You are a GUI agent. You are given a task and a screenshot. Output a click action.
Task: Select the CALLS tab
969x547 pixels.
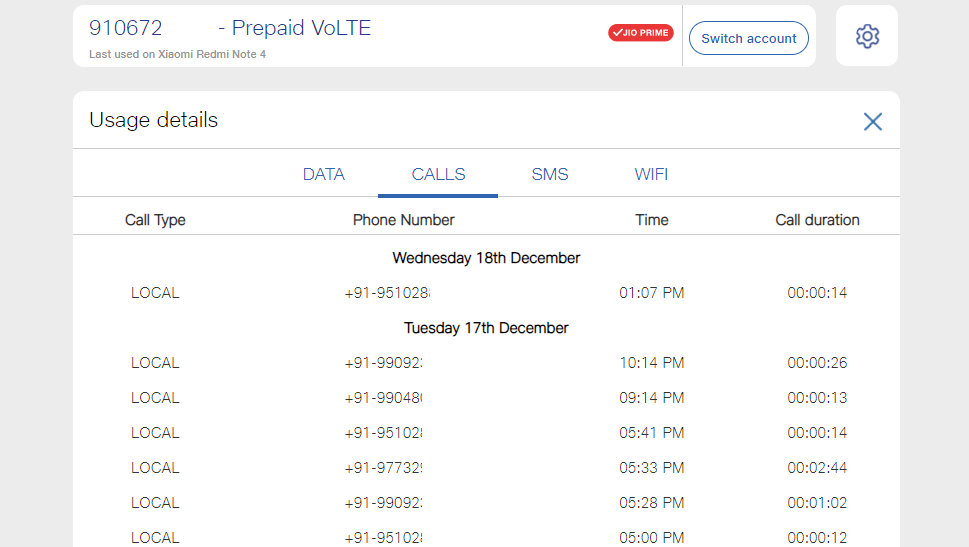click(x=438, y=174)
